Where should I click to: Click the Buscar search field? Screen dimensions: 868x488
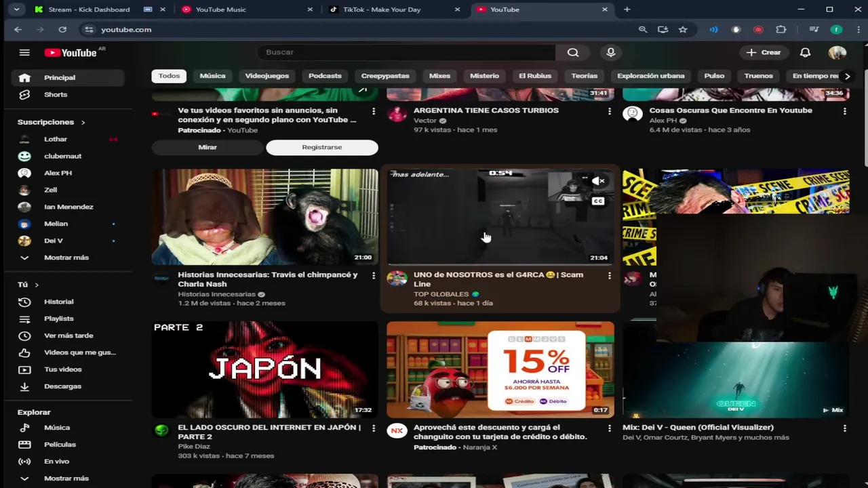(x=406, y=52)
